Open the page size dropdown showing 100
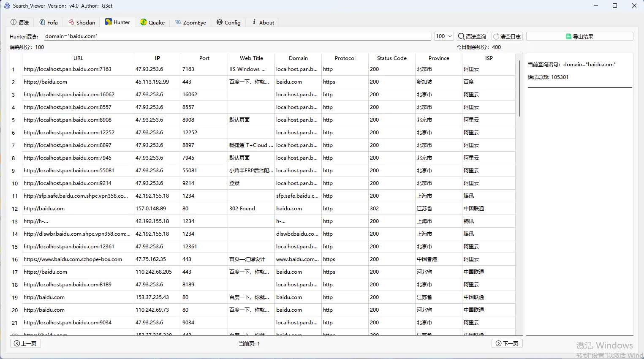This screenshot has width=644, height=359. click(444, 36)
